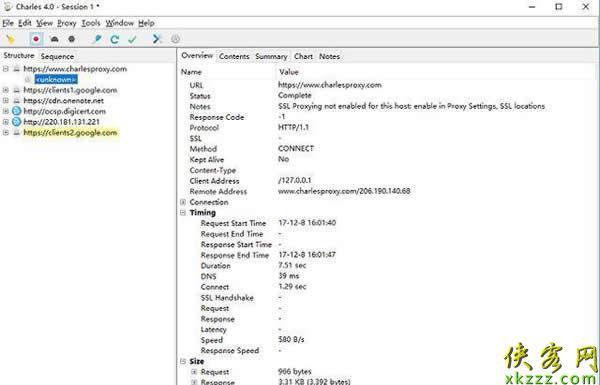This screenshot has height=385, width=600.
Task: Click the Client Address value /127.0.0.1
Action: point(295,180)
